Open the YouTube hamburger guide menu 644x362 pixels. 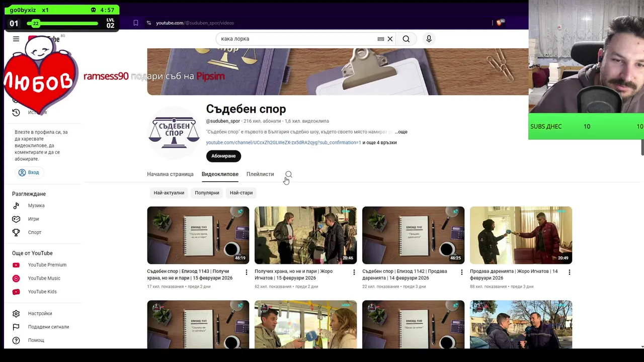16,39
